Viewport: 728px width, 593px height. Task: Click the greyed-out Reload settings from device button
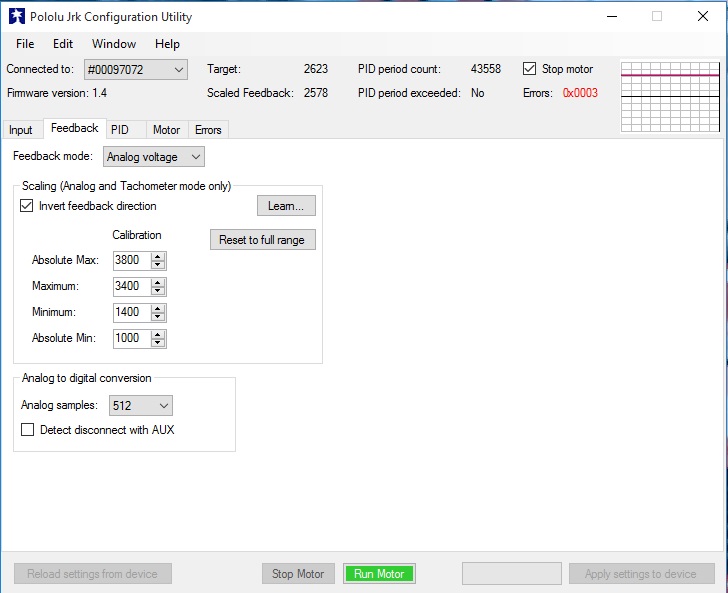[93, 573]
